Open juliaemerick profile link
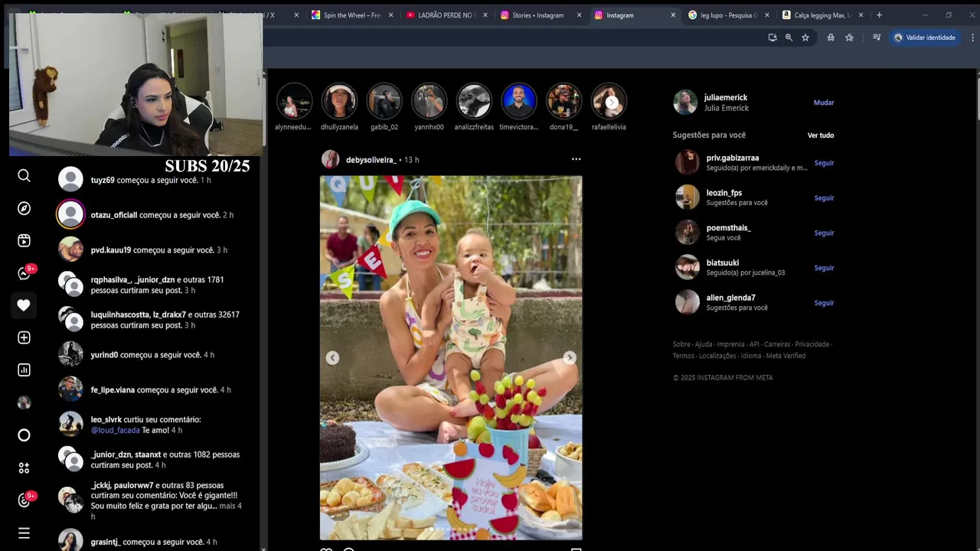Screen dimensions: 980x551 click(x=725, y=97)
